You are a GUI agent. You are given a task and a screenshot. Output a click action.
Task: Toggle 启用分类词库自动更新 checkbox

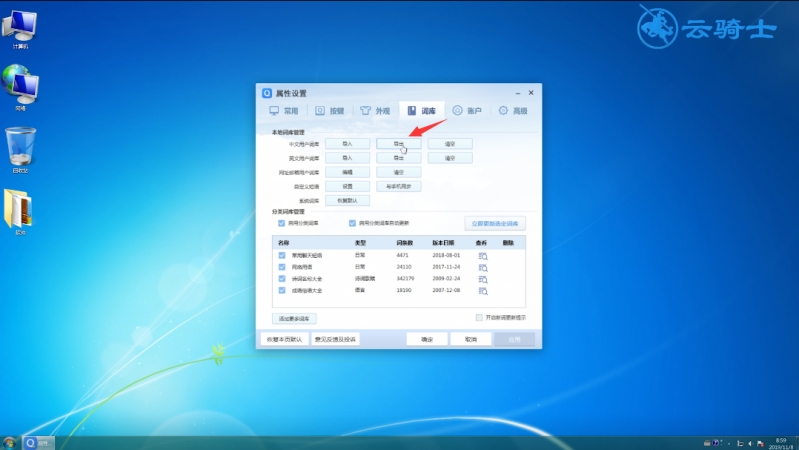(352, 223)
